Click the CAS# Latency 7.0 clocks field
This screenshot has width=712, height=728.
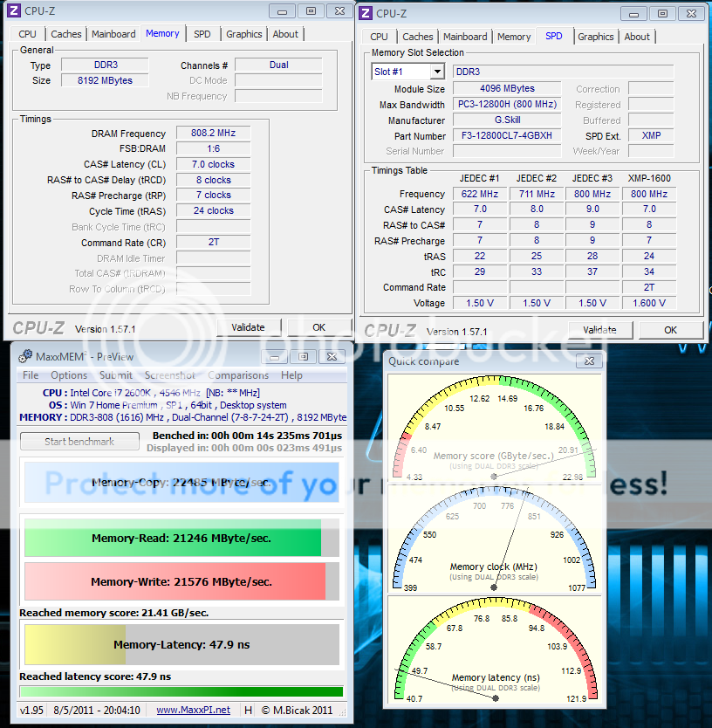[x=213, y=164]
